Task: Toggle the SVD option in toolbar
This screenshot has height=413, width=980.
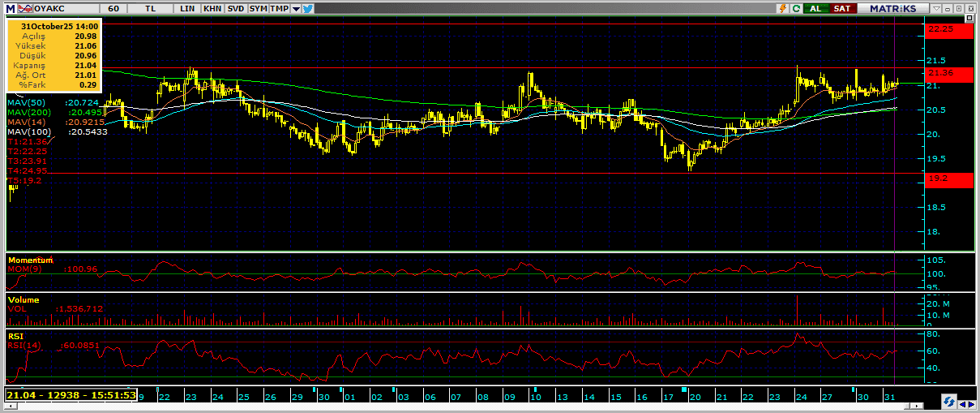Action: coord(235,8)
